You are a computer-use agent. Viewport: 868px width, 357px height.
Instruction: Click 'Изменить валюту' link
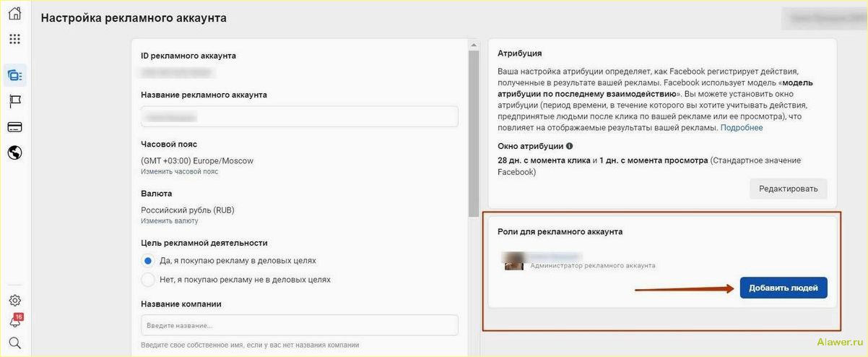click(169, 221)
